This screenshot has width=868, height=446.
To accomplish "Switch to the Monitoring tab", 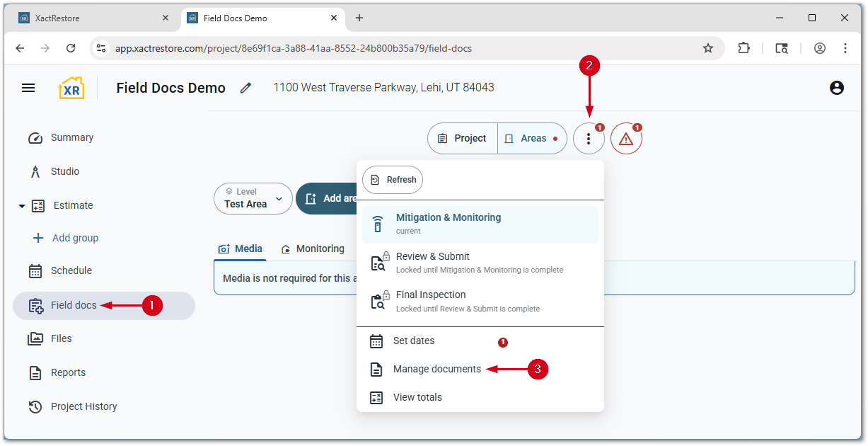I will click(x=313, y=248).
